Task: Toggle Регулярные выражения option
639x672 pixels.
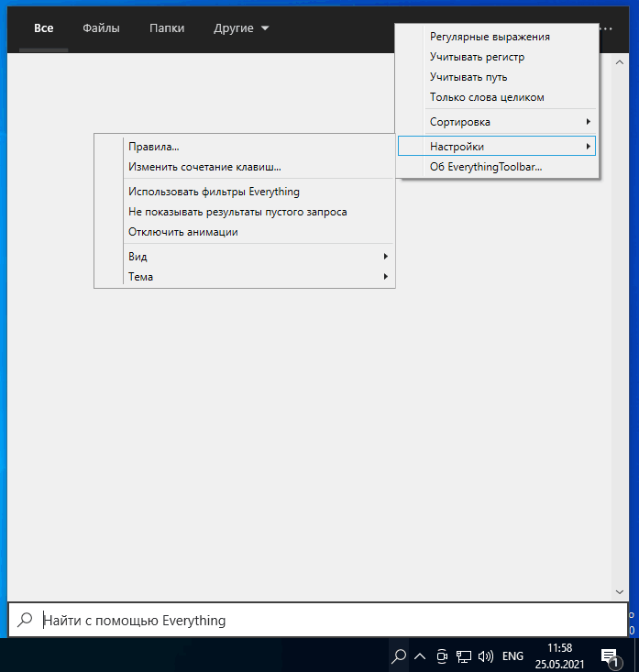Action: (497, 37)
